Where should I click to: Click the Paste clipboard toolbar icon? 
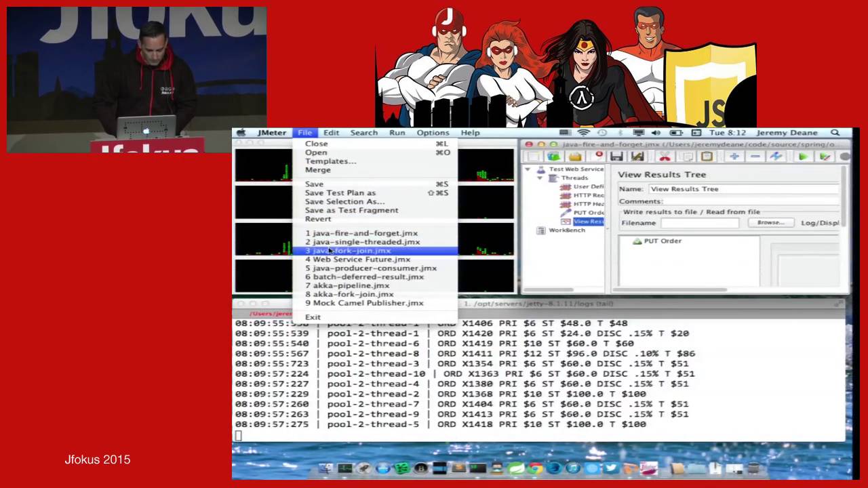tap(707, 157)
